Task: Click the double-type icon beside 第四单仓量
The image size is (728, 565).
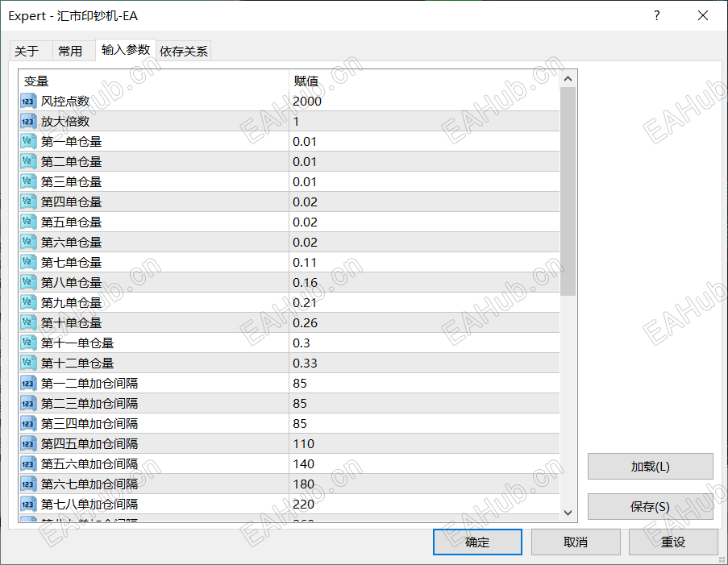Action: [28, 202]
